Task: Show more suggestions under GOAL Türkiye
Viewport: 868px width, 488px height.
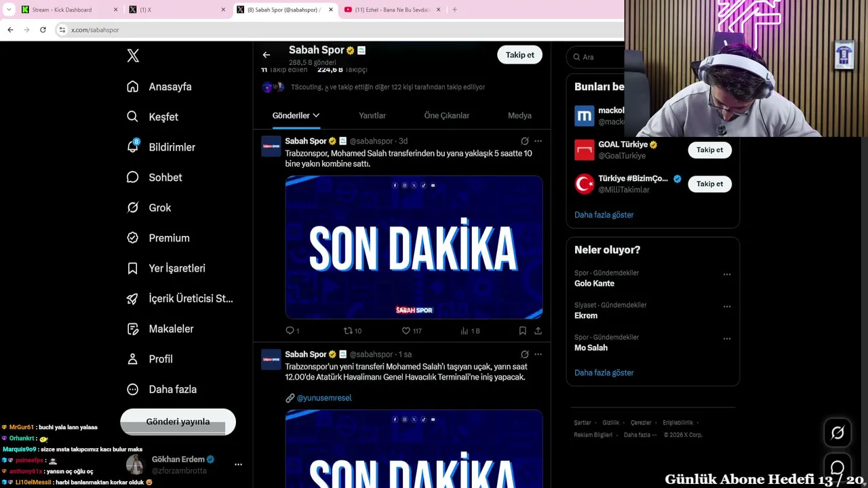Action: tap(604, 215)
